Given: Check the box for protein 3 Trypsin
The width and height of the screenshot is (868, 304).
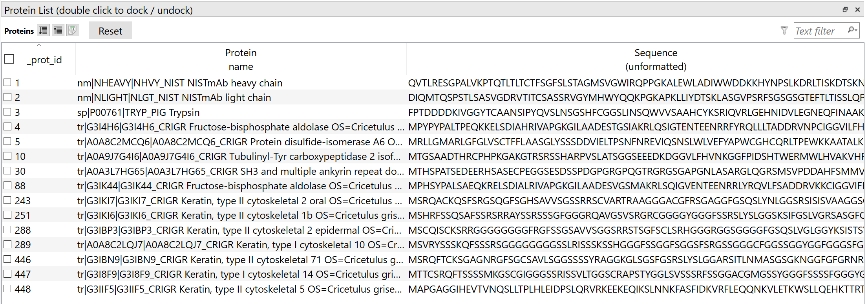Looking at the screenshot, I should click(x=7, y=112).
